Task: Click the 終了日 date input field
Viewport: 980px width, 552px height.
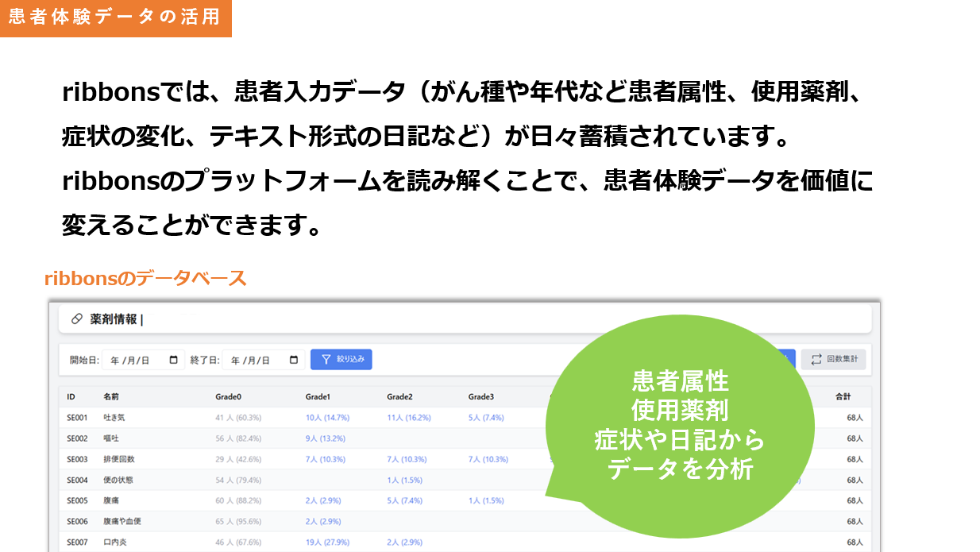Action: [x=256, y=360]
